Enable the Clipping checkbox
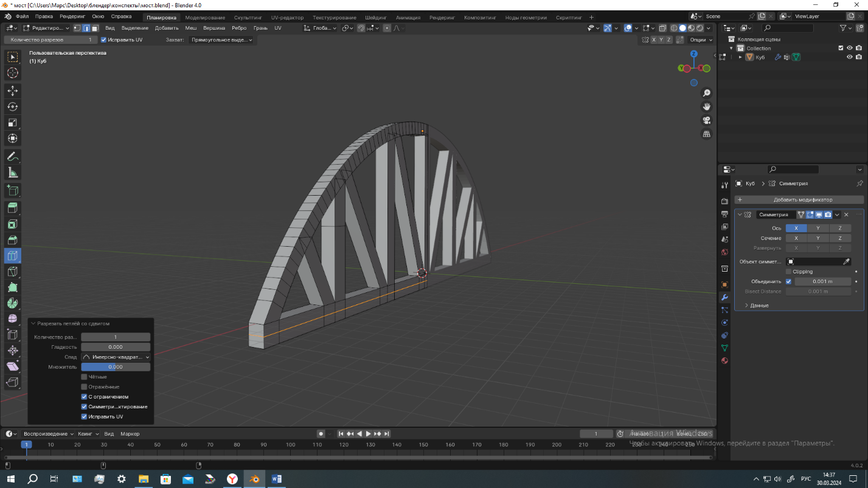 click(789, 272)
